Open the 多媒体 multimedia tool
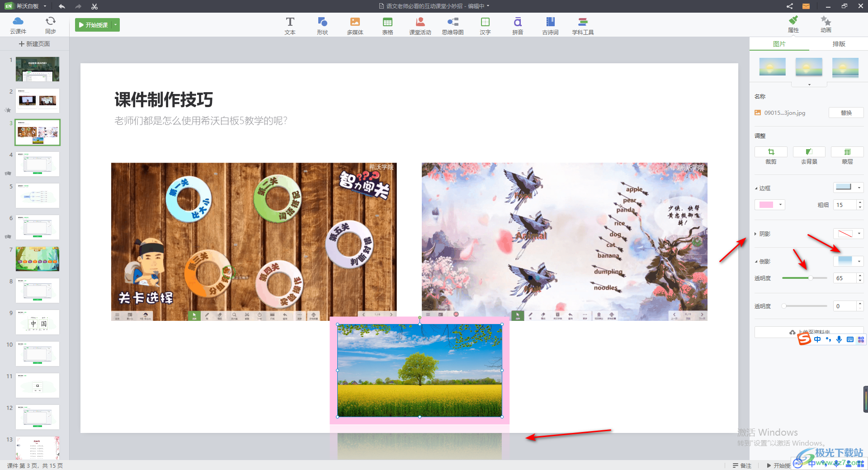This screenshot has height=470, width=868. [x=355, y=26]
